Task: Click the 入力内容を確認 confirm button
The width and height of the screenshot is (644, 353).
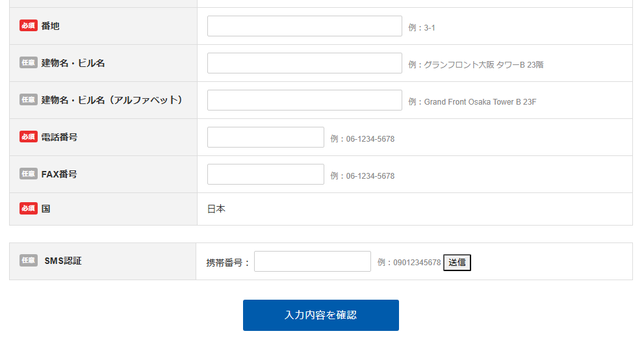Action: [x=320, y=315]
